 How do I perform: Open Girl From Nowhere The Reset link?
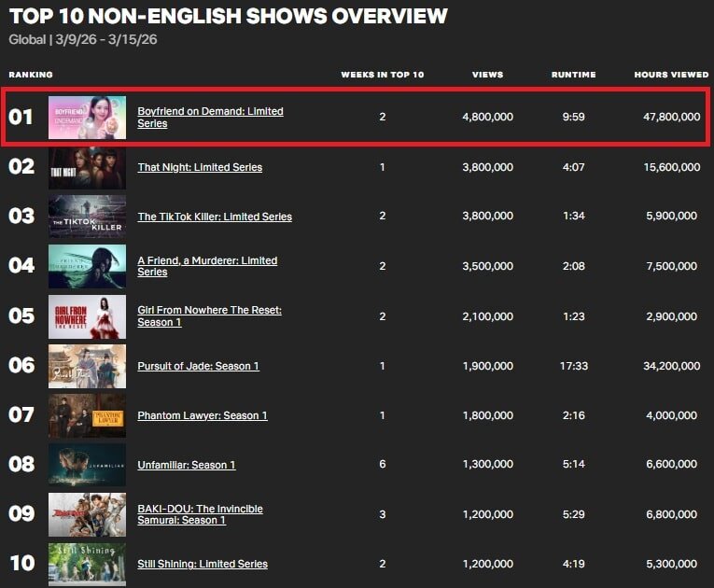pyautogui.click(x=209, y=316)
